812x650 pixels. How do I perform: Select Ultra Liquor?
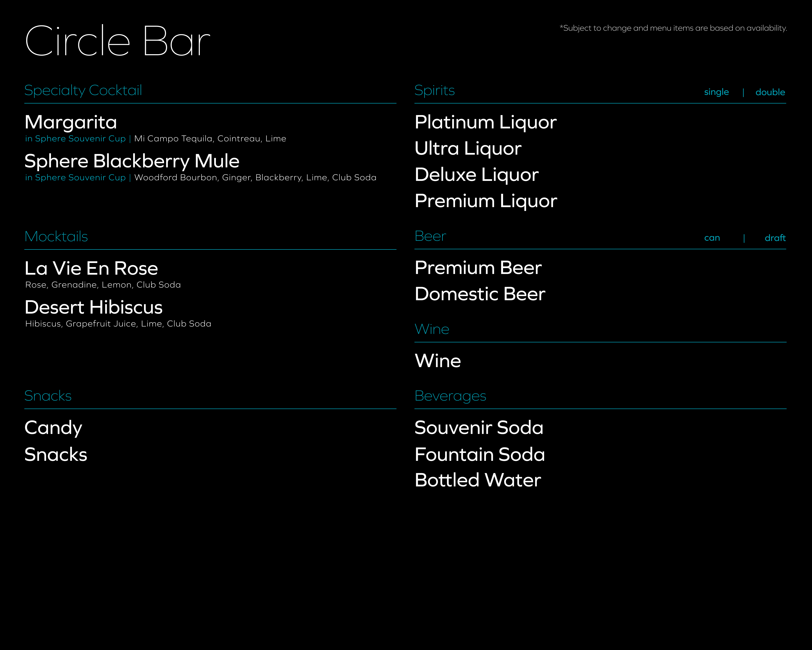[x=468, y=149]
